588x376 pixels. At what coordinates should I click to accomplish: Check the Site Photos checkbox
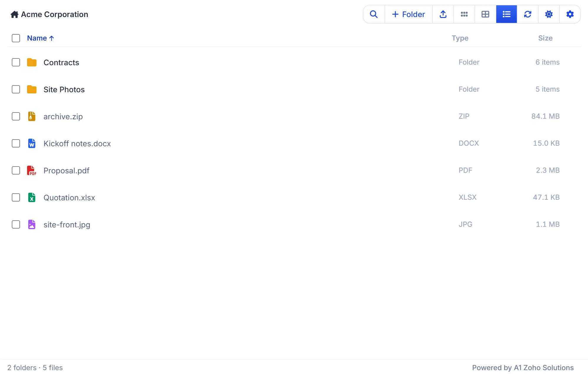coord(16,89)
